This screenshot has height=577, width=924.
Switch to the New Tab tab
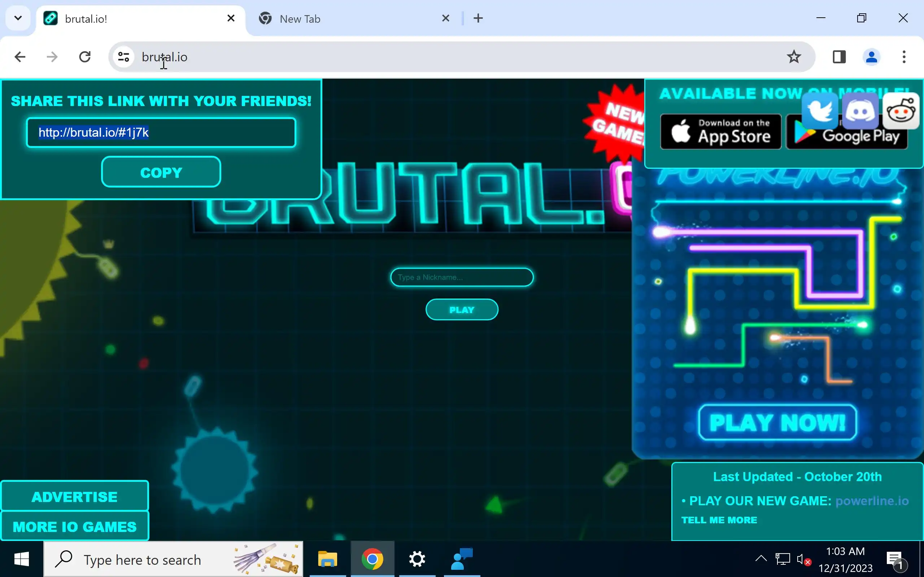[x=300, y=19]
